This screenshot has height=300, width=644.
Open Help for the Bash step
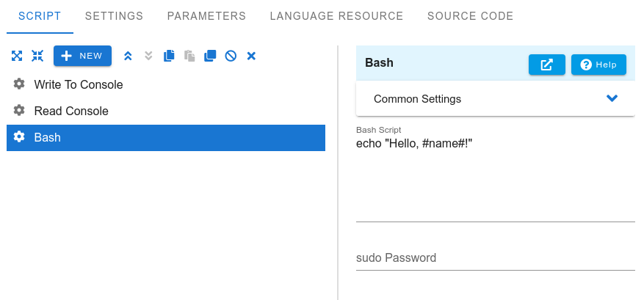pyautogui.click(x=598, y=65)
